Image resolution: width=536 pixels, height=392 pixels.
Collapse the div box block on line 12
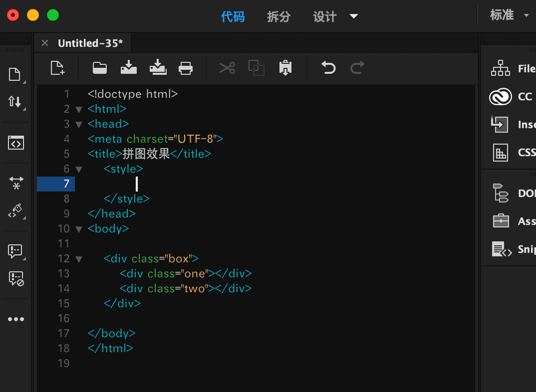coord(79,259)
